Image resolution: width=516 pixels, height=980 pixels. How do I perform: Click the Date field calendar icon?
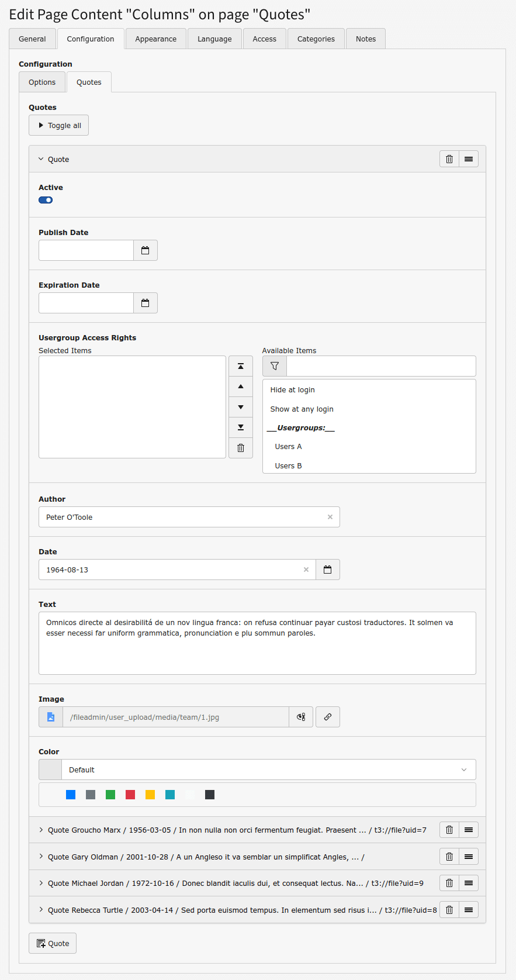(327, 570)
